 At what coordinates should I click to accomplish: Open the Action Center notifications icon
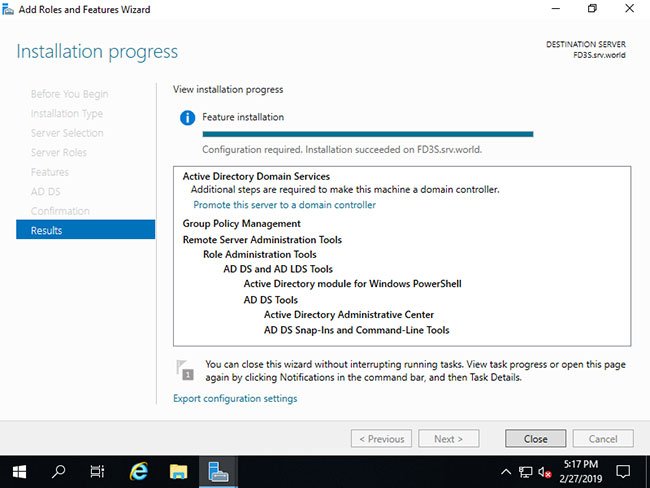623,472
